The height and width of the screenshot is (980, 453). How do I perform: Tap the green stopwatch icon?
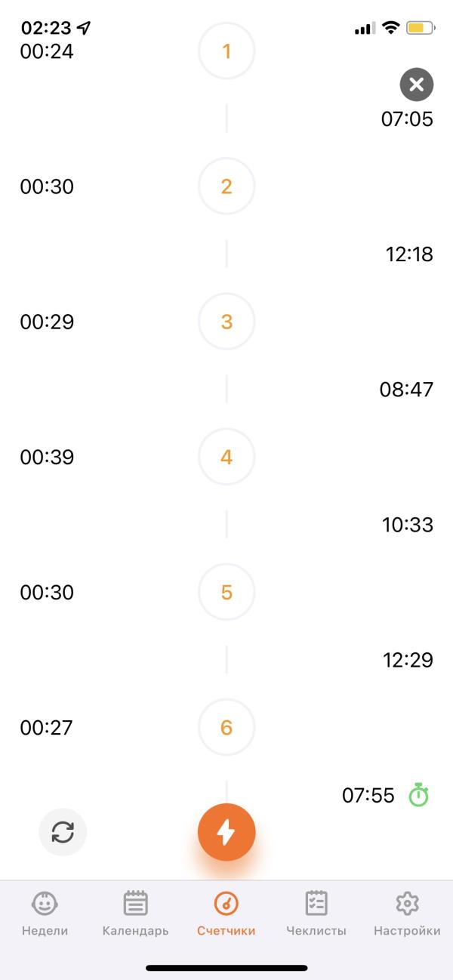tap(418, 795)
